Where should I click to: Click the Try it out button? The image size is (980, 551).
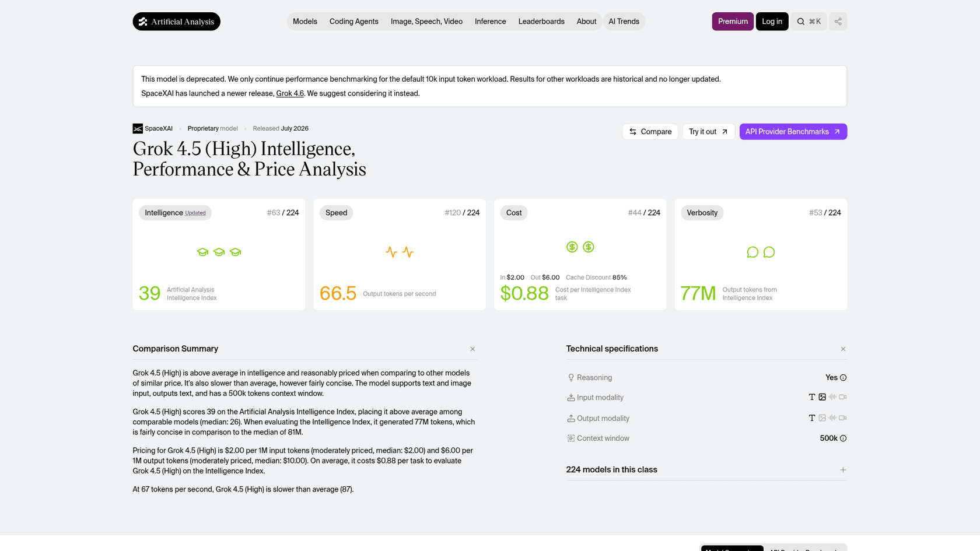pyautogui.click(x=709, y=132)
